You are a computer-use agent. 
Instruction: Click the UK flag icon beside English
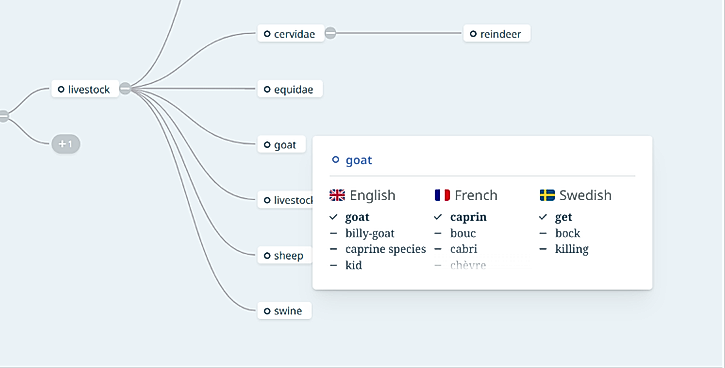[337, 195]
